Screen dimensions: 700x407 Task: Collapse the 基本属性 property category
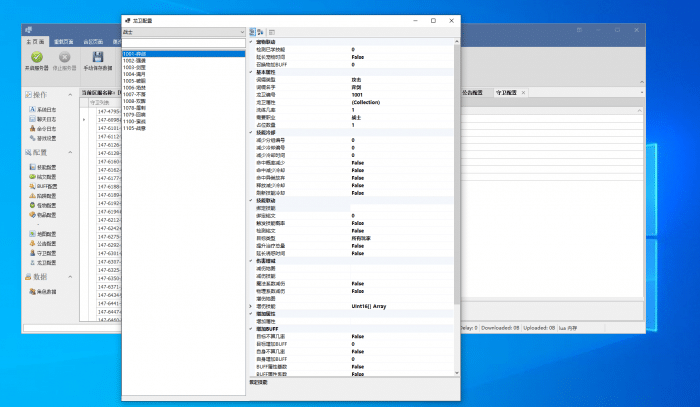click(x=250, y=72)
